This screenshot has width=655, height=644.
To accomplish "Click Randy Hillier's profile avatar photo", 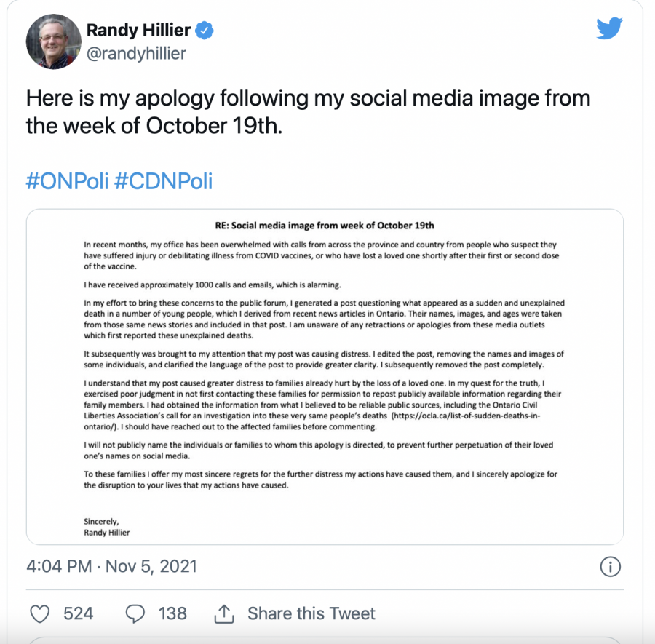I will click(x=53, y=41).
